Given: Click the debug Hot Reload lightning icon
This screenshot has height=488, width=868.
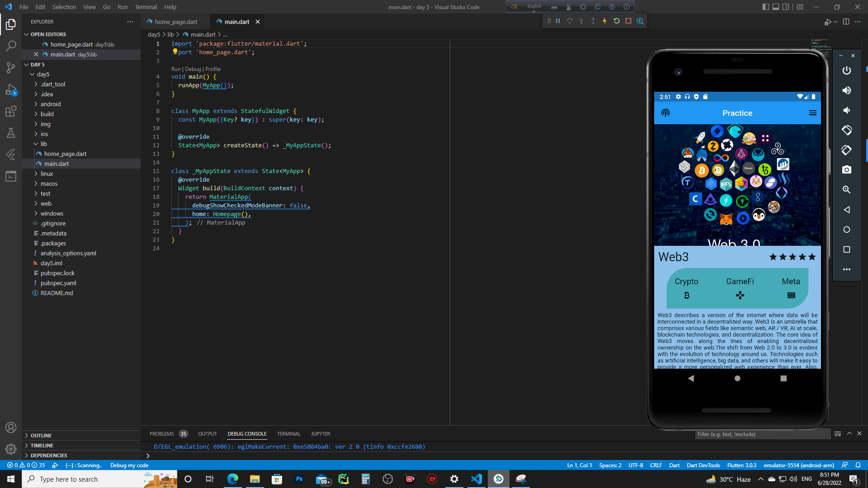Looking at the screenshot, I should click(604, 21).
